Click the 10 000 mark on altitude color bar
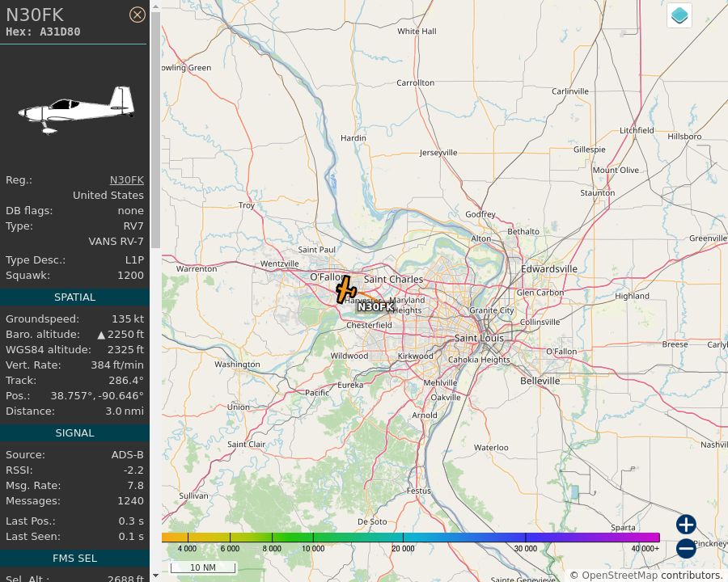 click(x=313, y=548)
